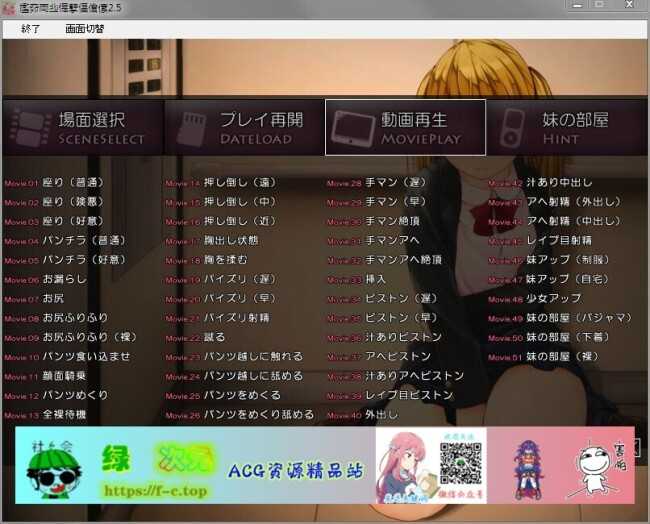Viewport: 650px width, 524px height.
Task: Click the film strip SceneSelect icon
Action: 31,128
